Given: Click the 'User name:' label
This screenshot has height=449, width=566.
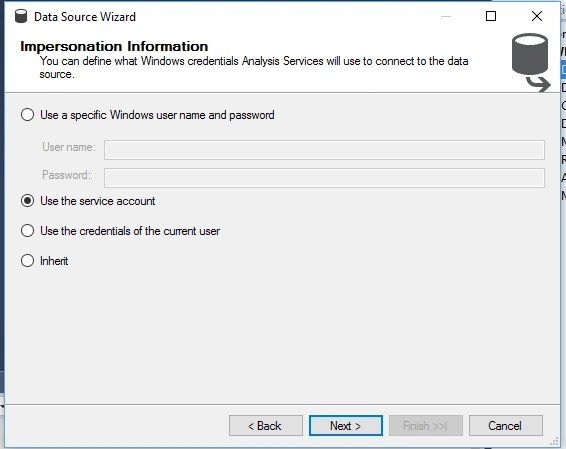Looking at the screenshot, I should (x=69, y=147).
